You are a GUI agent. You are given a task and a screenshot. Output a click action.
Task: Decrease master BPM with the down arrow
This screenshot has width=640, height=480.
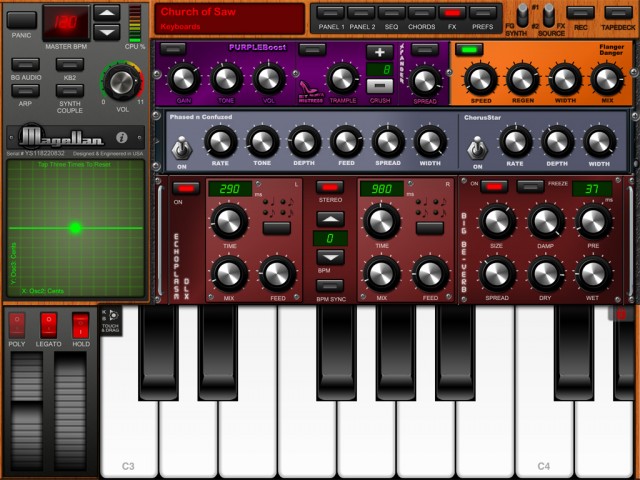point(107,32)
